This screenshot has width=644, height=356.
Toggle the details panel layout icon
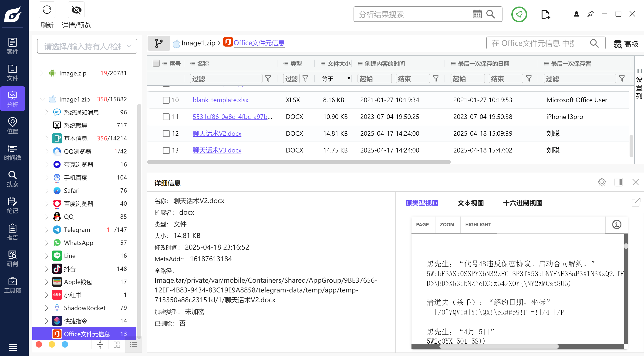click(619, 182)
